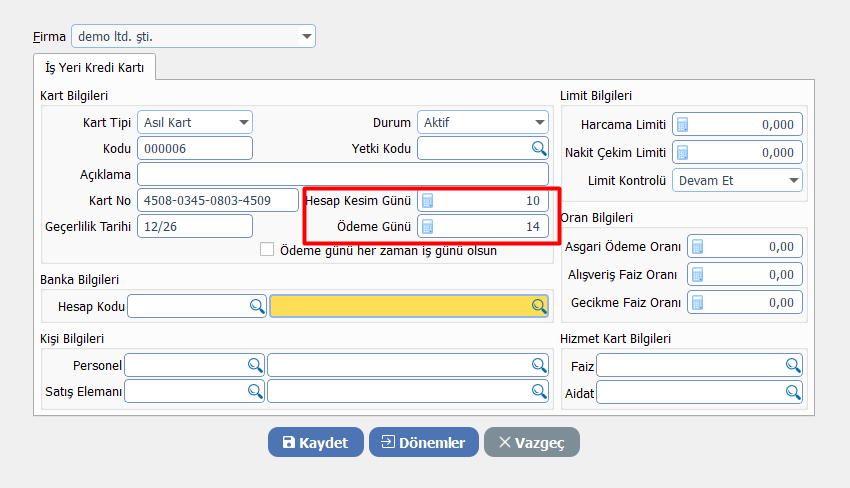This screenshot has height=488, width=850.
Task: Click the Vazgeç cancel button
Action: coord(531,442)
